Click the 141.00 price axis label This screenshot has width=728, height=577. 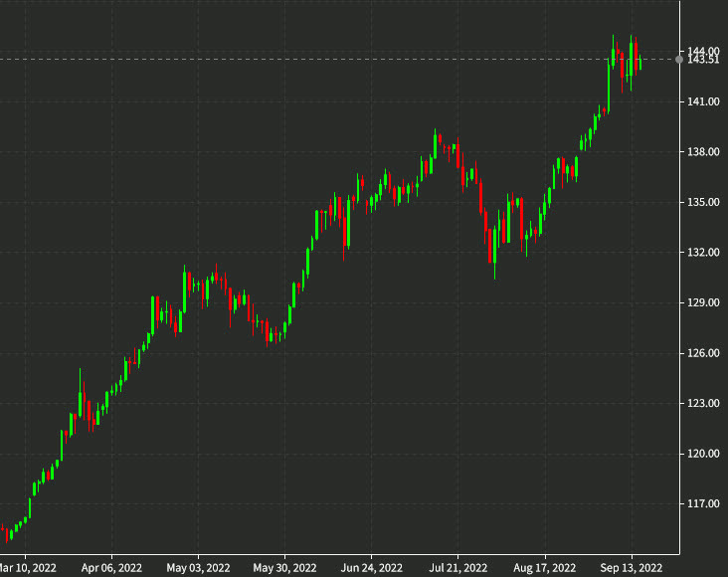(703, 101)
